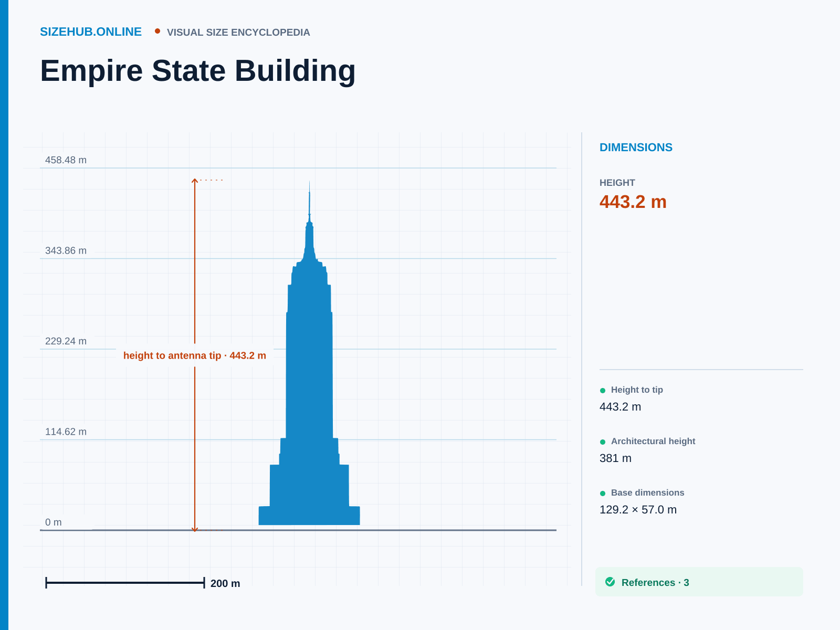Click the Height to tip label
The image size is (840, 630).
[x=637, y=390]
